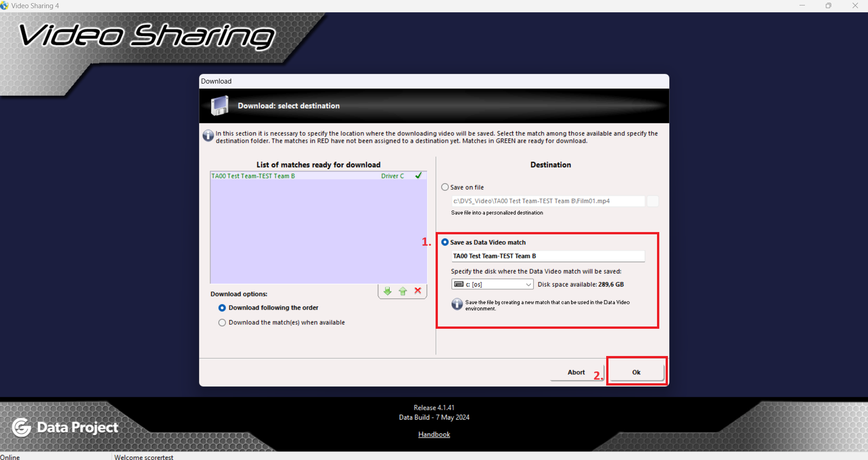Click the Download options label
This screenshot has height=460, width=868.
click(239, 294)
